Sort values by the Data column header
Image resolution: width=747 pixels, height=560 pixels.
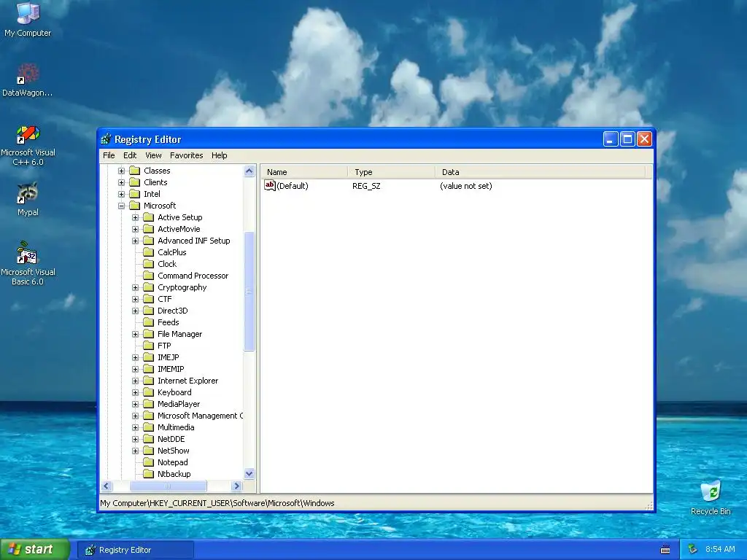pyautogui.click(x=541, y=172)
